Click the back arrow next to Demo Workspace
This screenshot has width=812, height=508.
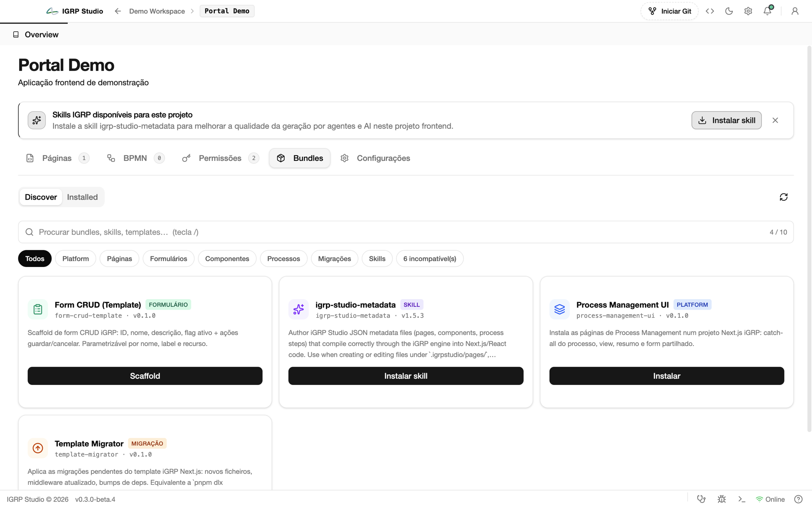point(118,11)
